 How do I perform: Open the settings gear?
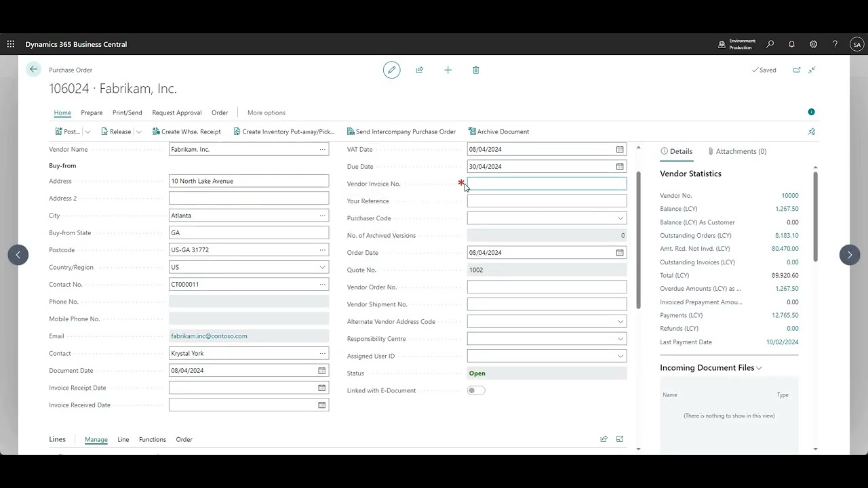(x=813, y=44)
